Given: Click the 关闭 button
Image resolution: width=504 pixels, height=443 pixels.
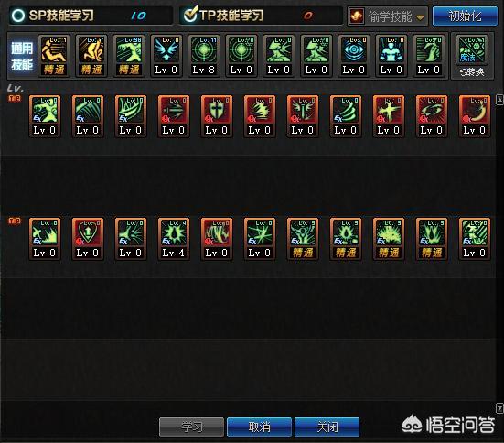Looking at the screenshot, I should point(327,427).
